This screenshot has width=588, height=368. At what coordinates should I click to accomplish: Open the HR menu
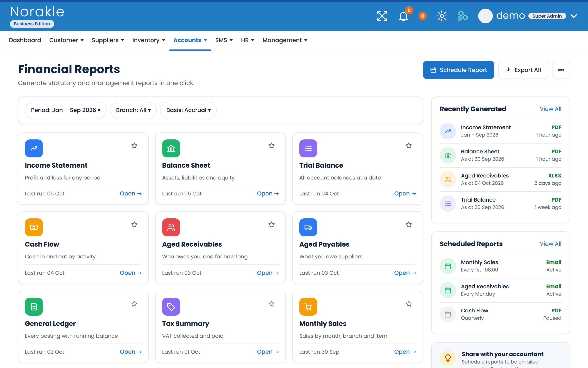248,40
